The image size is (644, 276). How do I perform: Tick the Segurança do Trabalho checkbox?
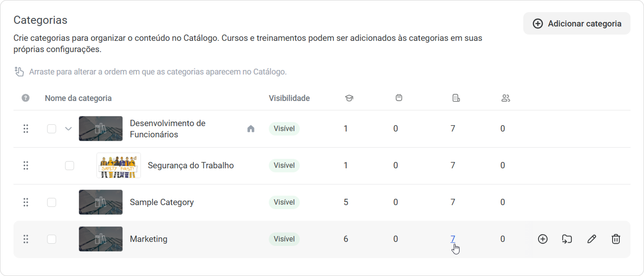tap(70, 166)
